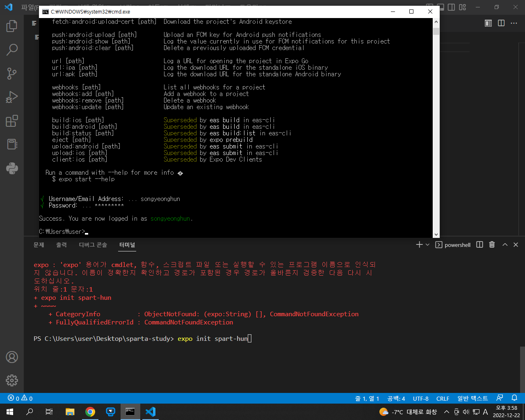Image resolution: width=525 pixels, height=420 pixels.
Task: Maximize the cmd.exe window
Action: tap(411, 11)
